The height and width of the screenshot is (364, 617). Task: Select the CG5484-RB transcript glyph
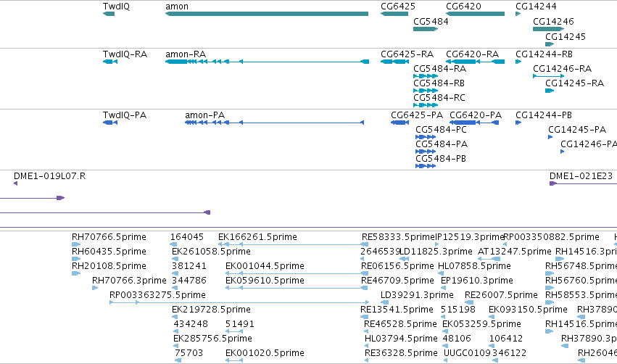coord(426,91)
